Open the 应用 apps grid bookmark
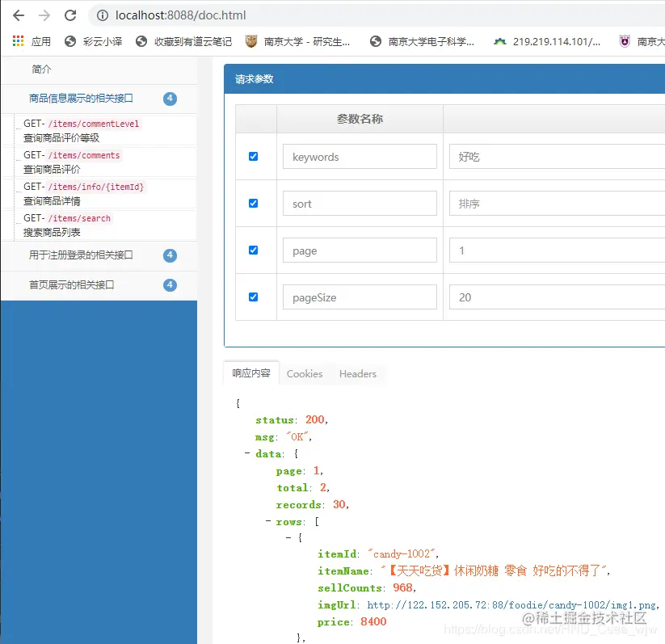This screenshot has height=644, width=665. point(32,41)
